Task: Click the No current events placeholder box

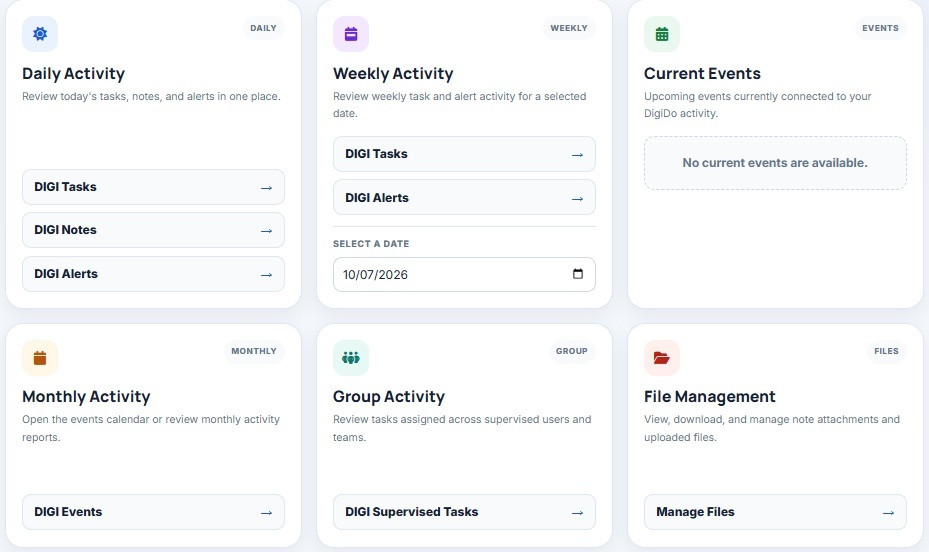Action: click(775, 163)
